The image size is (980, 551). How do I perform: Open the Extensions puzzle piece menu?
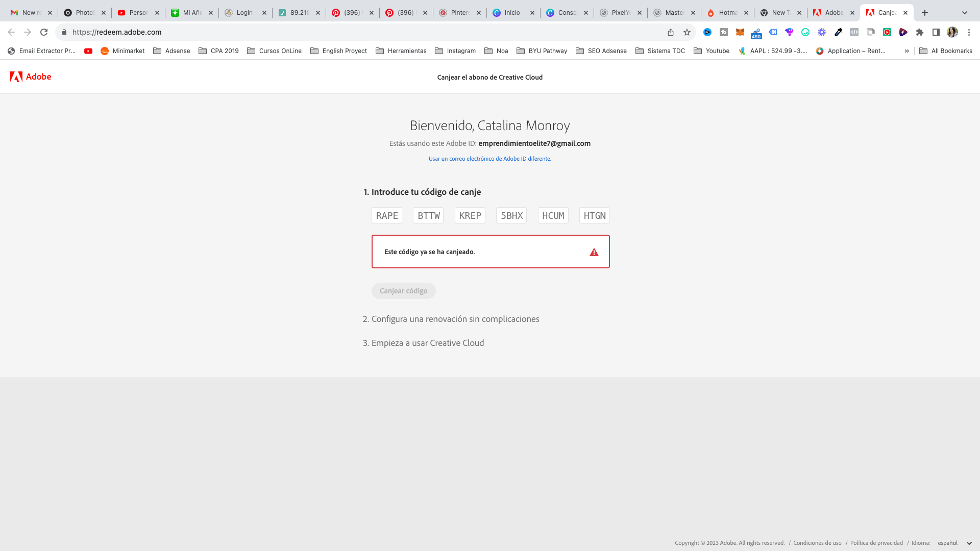tap(920, 32)
